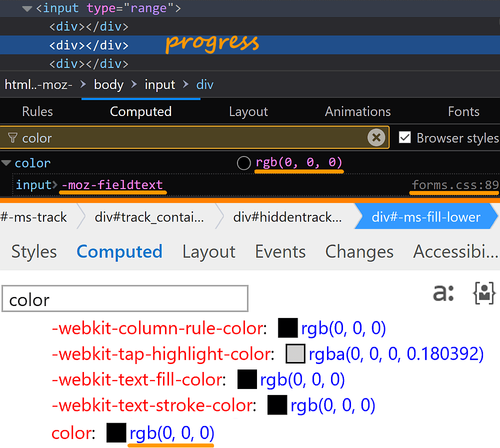Clear the color filter search text
This screenshot has width=500, height=448.
(x=376, y=137)
